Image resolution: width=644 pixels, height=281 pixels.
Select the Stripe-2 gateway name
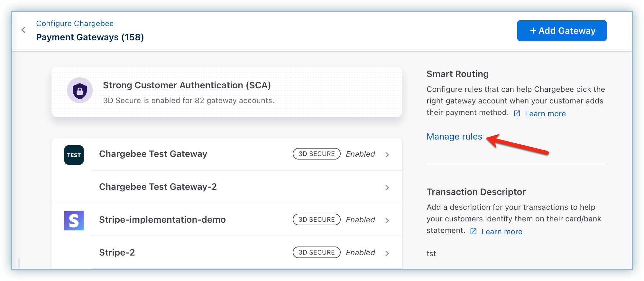[x=117, y=253]
